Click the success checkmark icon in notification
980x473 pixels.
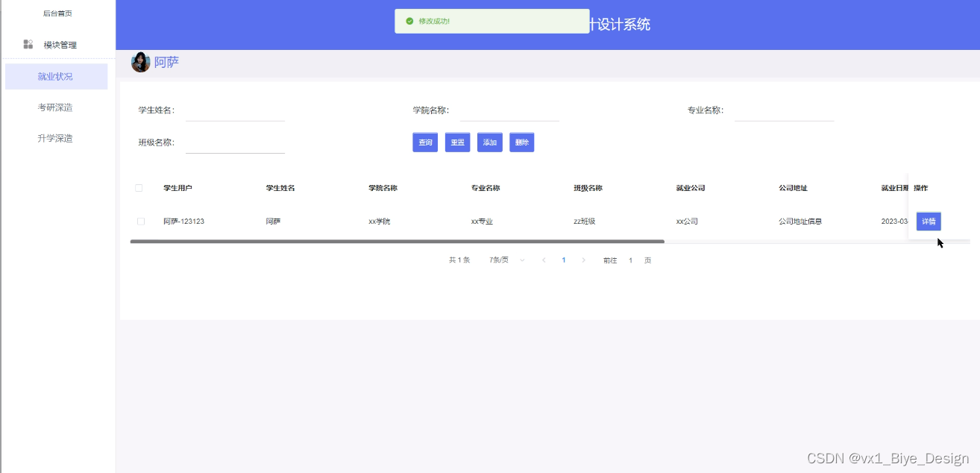tap(409, 21)
